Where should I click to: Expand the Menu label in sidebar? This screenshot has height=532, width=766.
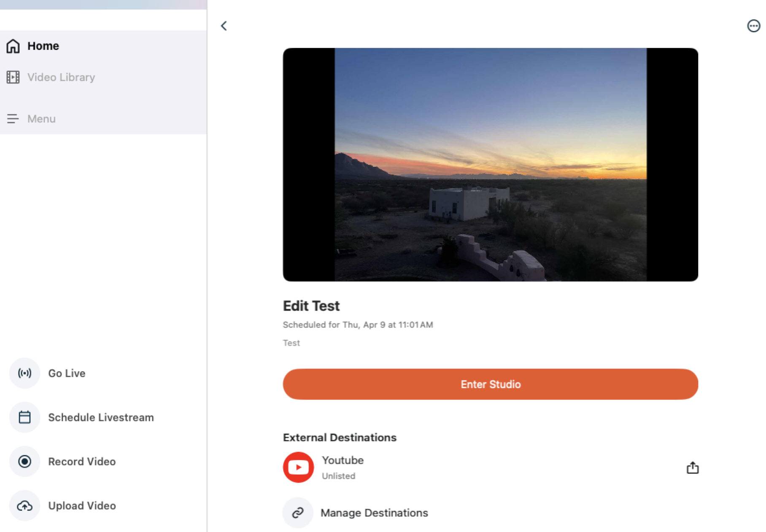click(41, 119)
